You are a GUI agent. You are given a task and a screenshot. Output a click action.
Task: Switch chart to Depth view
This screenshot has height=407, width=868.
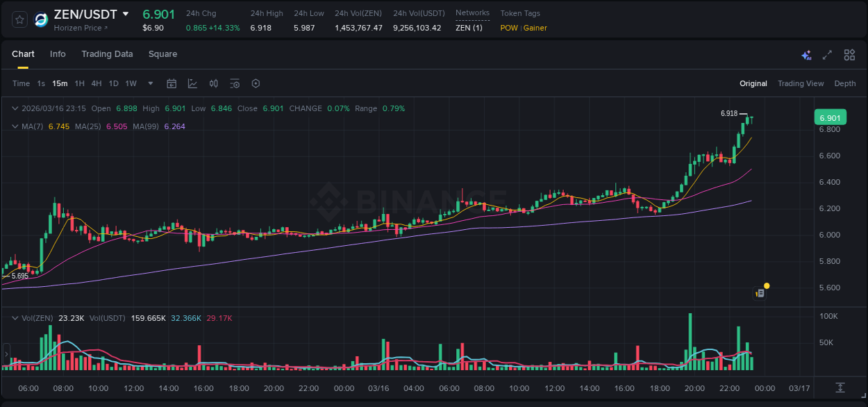[x=845, y=83]
